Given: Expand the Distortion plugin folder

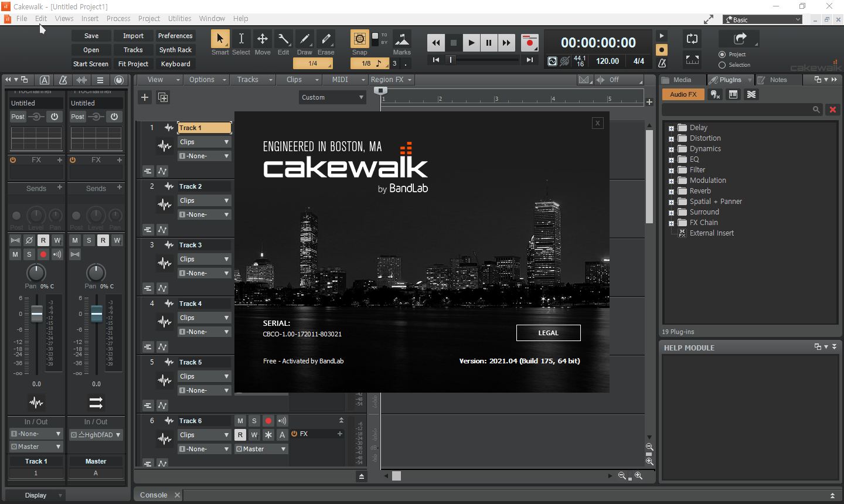Looking at the screenshot, I should point(672,139).
